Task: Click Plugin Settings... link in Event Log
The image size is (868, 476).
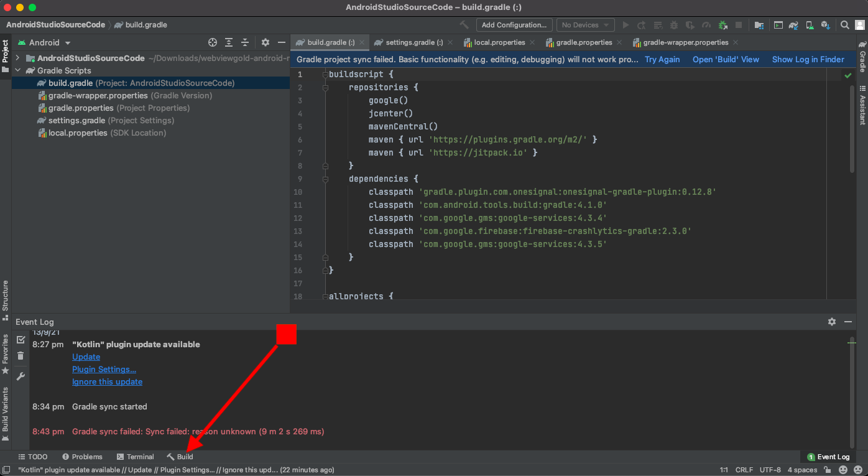Action: coord(104,369)
